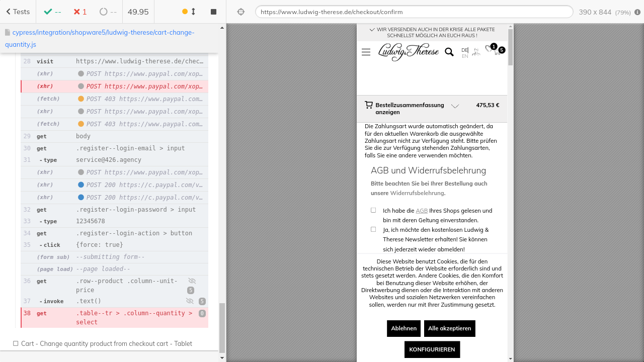Open the shopping cart with 5 items
This screenshot has height=362, width=644.
coord(498,51)
